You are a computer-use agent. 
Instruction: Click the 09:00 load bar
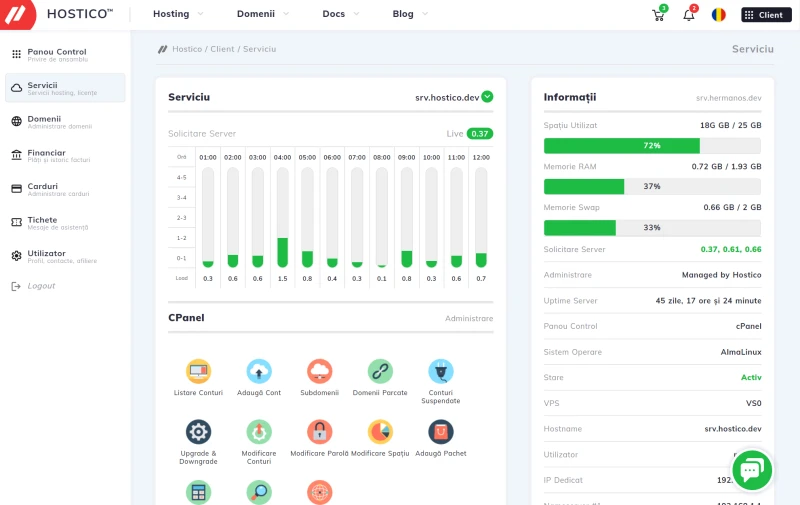(x=407, y=218)
